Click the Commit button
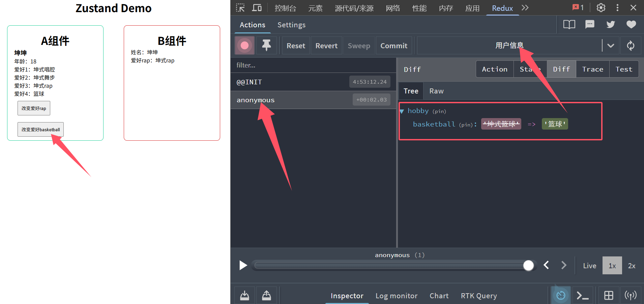Viewport: 644px width, 304px height. tap(394, 46)
